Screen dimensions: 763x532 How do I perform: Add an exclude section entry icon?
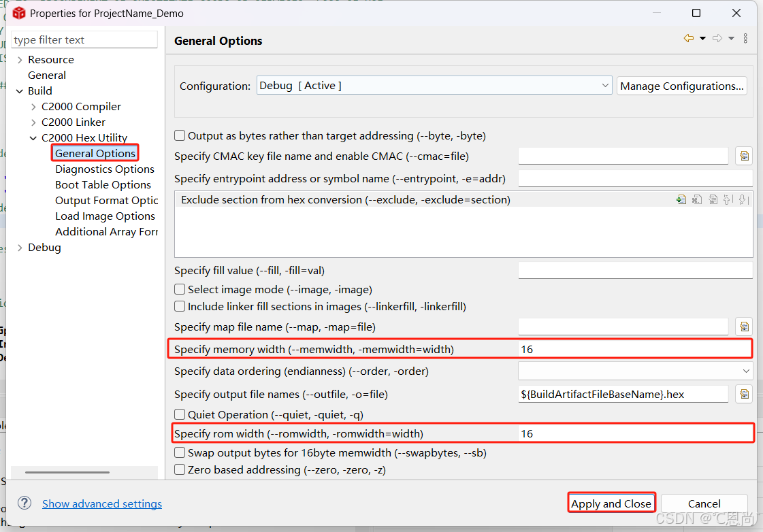[x=681, y=199]
